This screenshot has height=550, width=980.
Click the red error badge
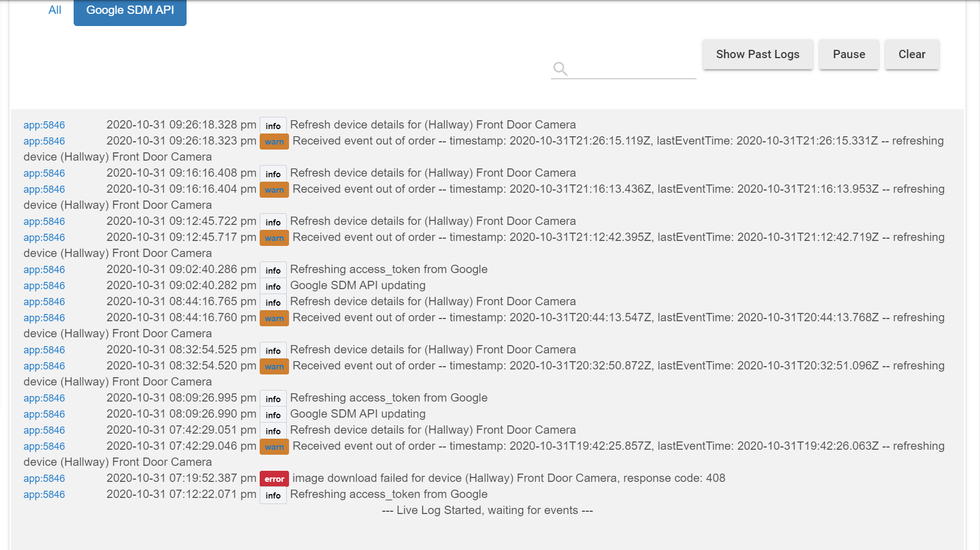coord(274,479)
